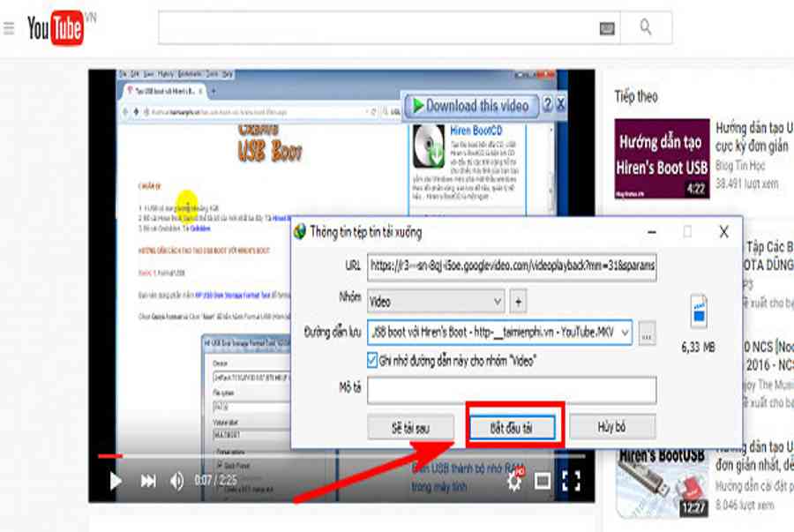This screenshot has width=794, height=532.
Task: Play the video with the play button
Action: 116,481
